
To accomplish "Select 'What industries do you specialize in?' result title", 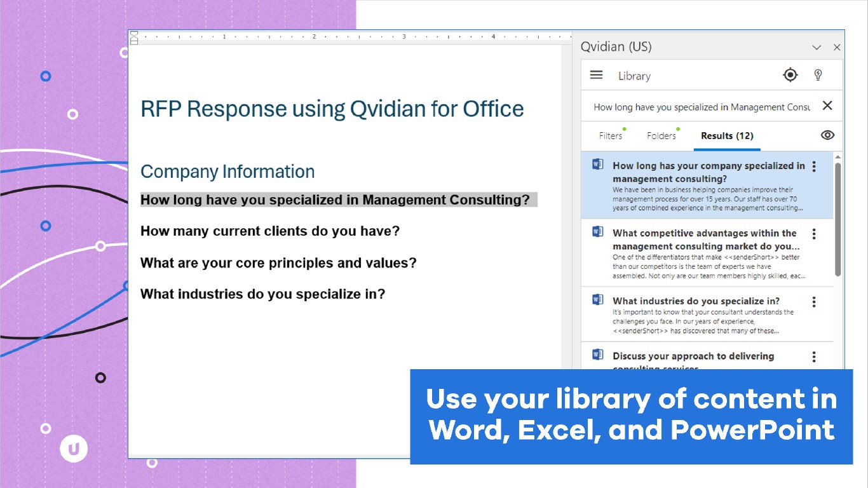I will tap(696, 301).
